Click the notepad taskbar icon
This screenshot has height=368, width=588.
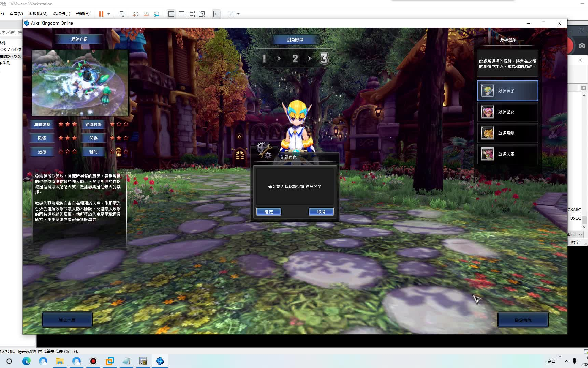[x=126, y=361]
